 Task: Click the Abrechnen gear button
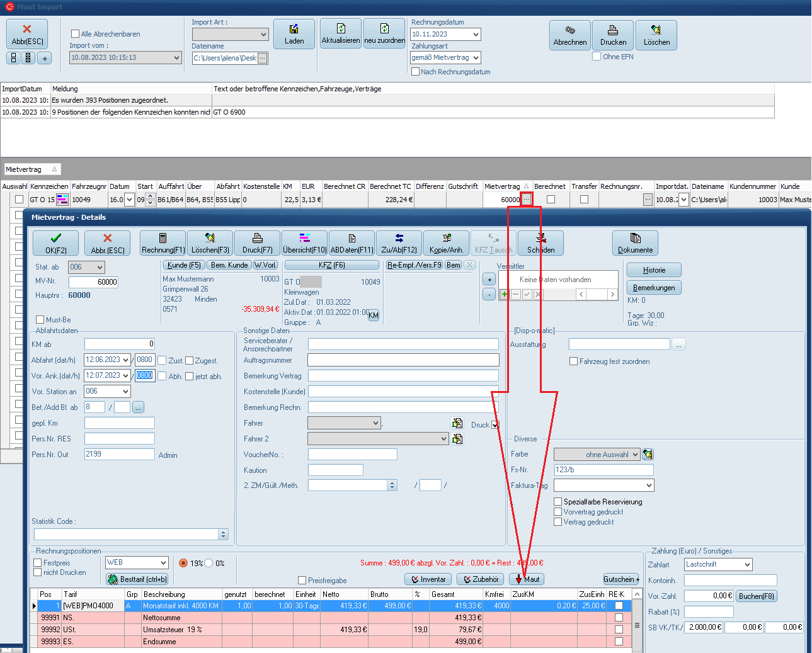point(569,35)
